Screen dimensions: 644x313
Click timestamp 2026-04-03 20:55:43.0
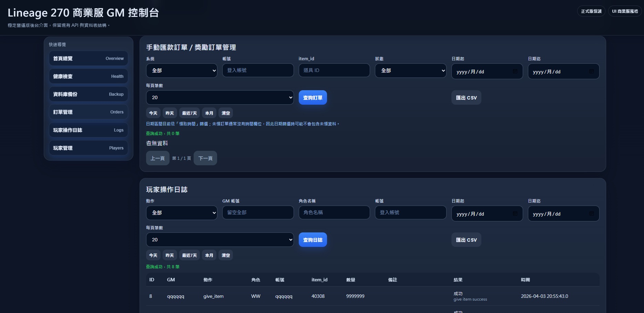pos(544,296)
